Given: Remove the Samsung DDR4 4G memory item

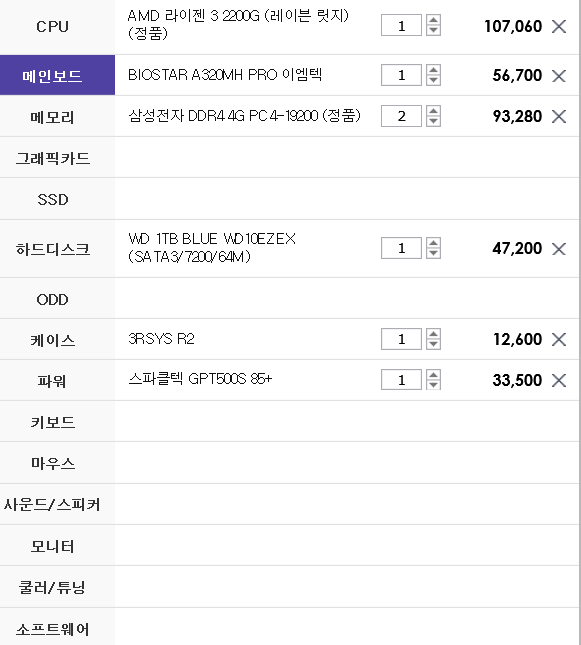Looking at the screenshot, I should tap(559, 116).
